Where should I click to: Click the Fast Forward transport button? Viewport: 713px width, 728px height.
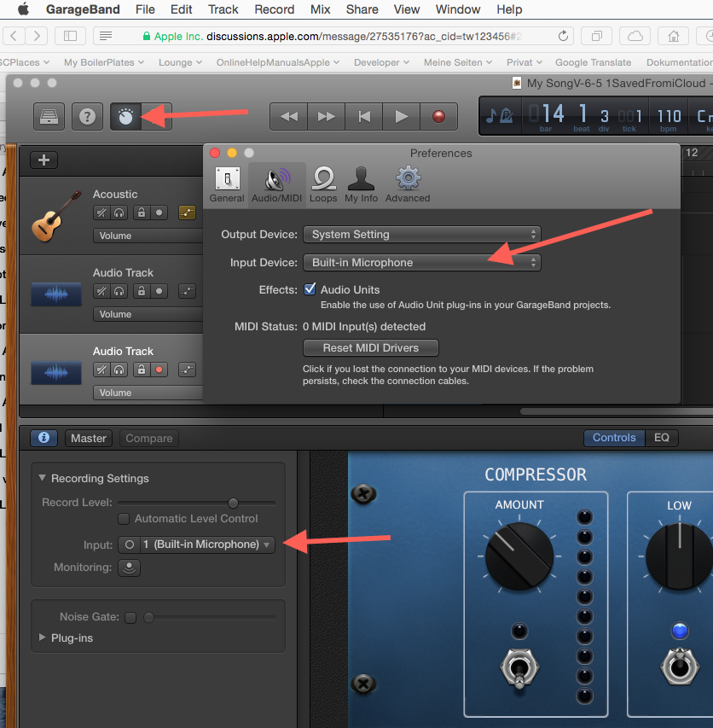[326, 117]
